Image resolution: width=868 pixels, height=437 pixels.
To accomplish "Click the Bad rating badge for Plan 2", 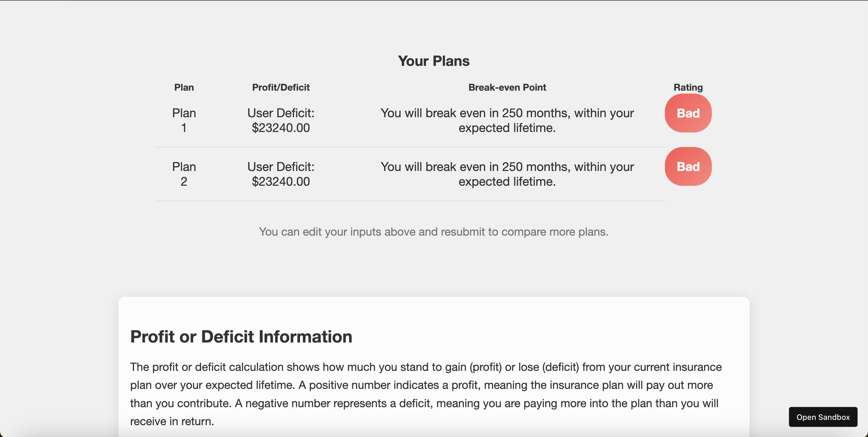I will (x=688, y=167).
